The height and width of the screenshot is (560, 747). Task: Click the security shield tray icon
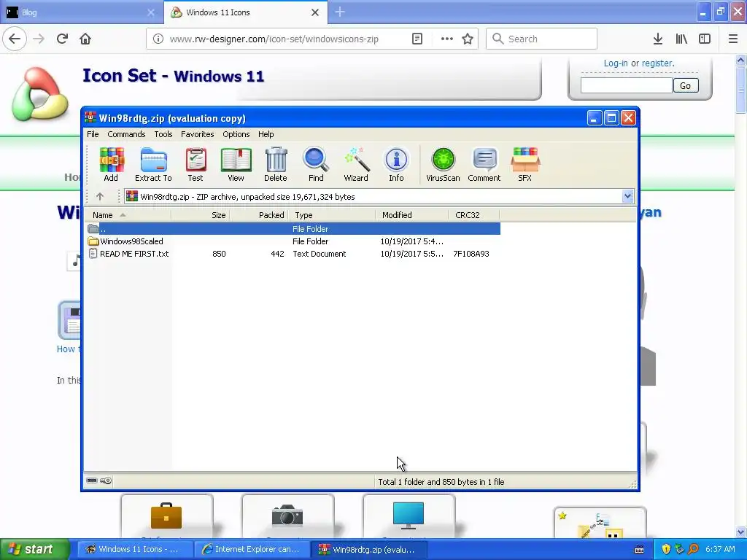(666, 549)
